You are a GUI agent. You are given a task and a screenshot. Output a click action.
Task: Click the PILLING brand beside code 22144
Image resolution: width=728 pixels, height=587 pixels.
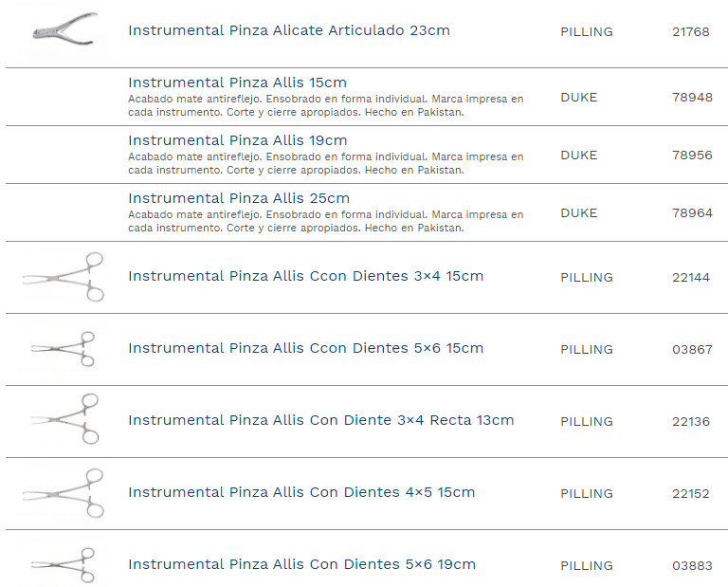587,278
